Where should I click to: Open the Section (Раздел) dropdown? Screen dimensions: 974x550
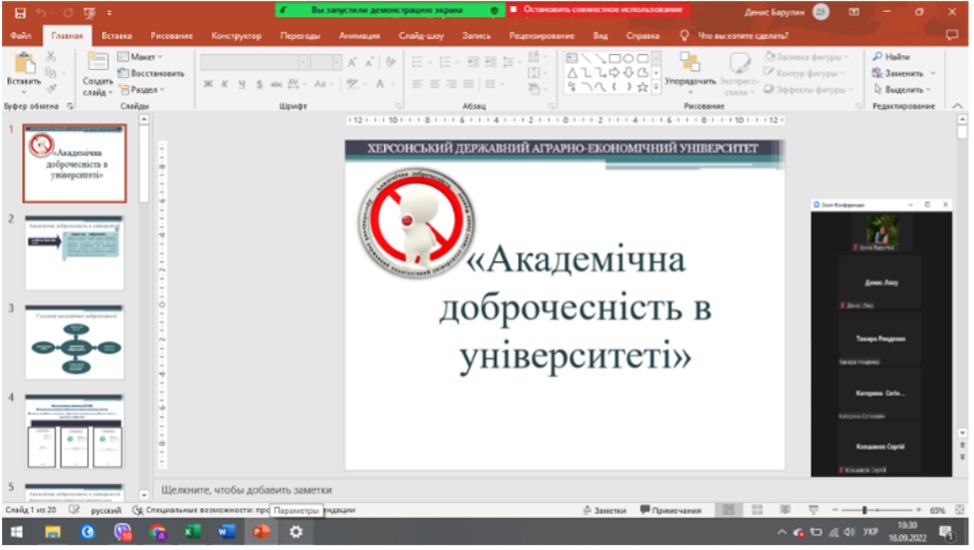142,89
